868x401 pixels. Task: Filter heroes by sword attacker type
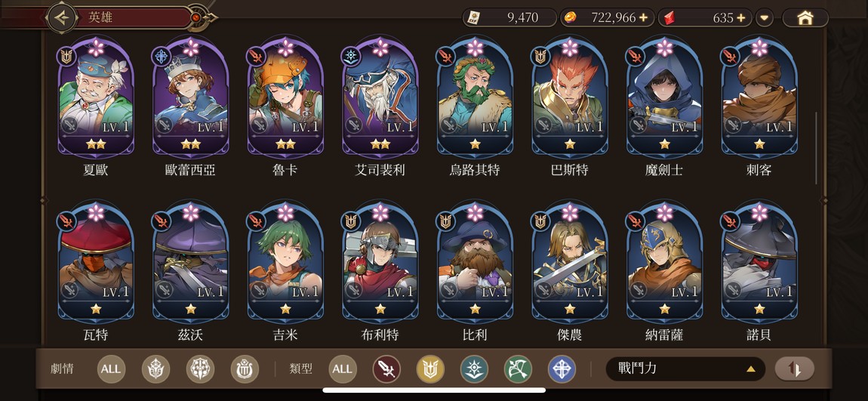click(386, 369)
